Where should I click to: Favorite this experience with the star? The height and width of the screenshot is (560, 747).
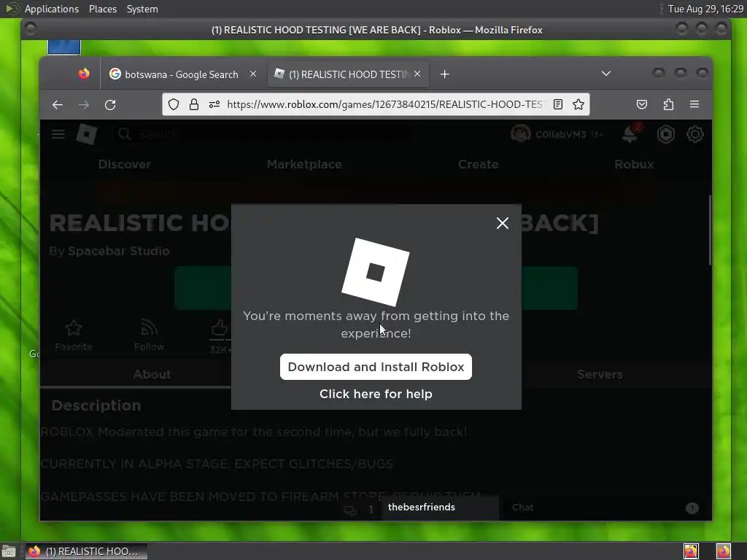pyautogui.click(x=74, y=335)
